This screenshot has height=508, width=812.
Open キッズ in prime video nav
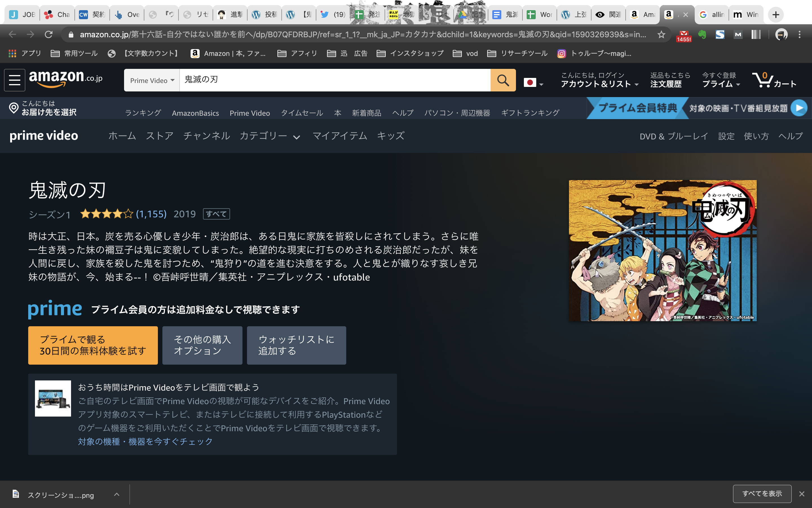tap(390, 136)
